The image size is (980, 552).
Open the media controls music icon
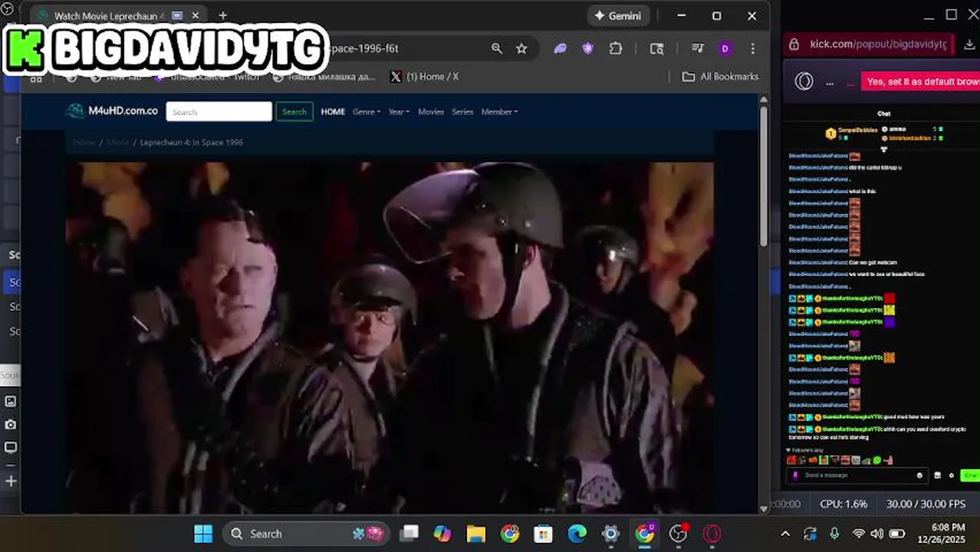697,48
